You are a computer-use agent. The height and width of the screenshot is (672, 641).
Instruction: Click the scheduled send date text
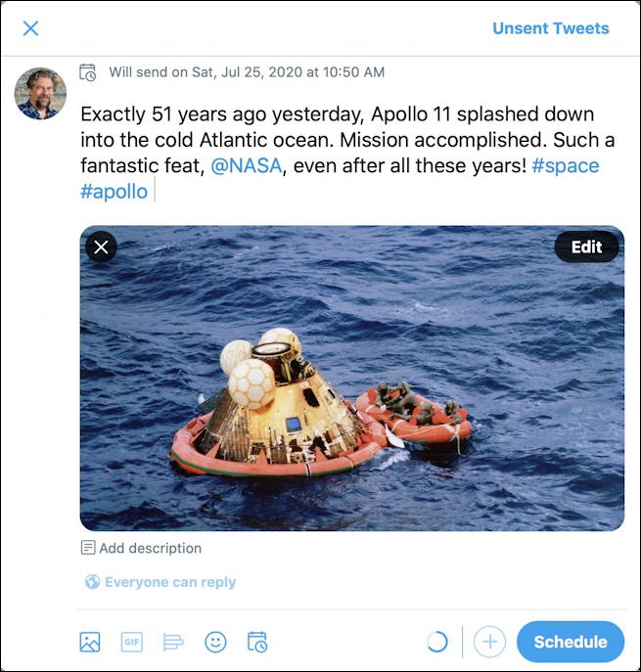click(246, 72)
